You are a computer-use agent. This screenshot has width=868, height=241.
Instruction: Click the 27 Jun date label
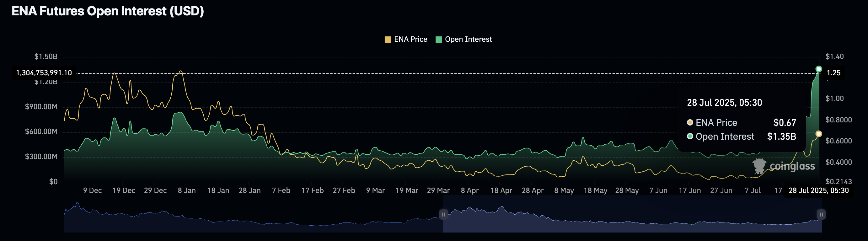tap(721, 191)
